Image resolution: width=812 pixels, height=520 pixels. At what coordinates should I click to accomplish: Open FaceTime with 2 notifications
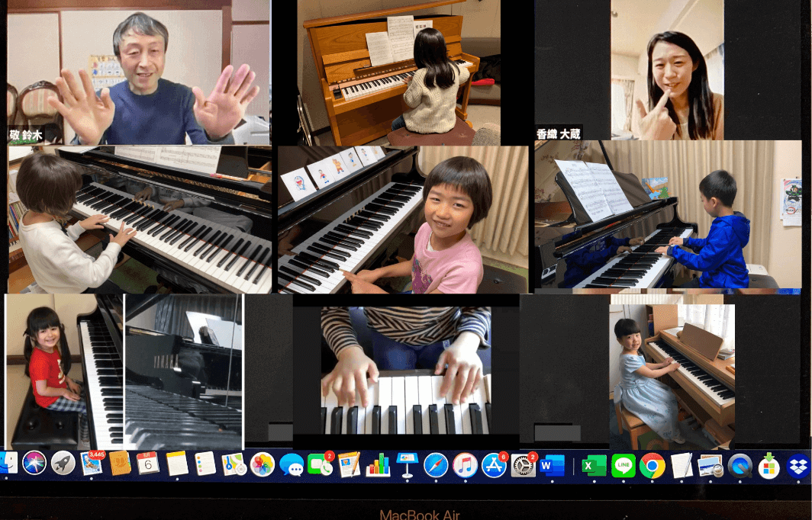[320, 464]
